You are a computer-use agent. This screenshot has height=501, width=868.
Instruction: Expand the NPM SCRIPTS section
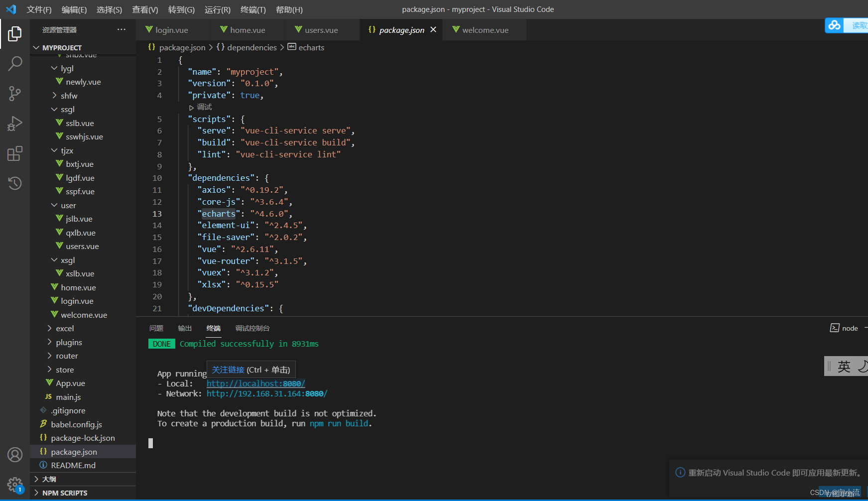65,493
